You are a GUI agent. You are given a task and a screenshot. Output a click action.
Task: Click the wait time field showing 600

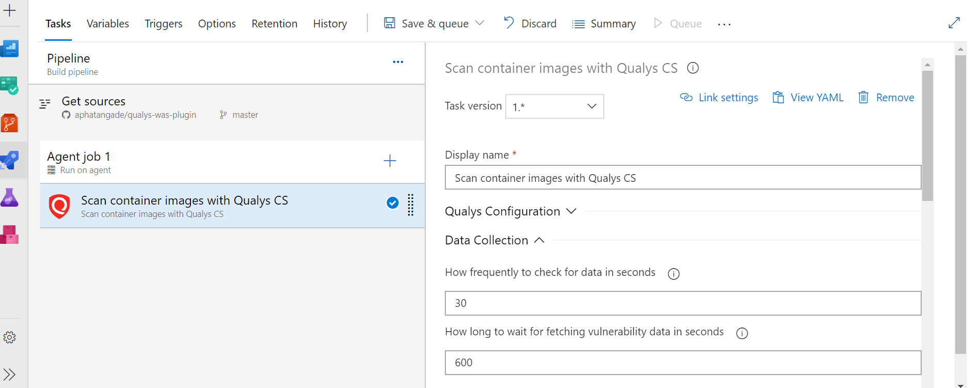coord(683,363)
